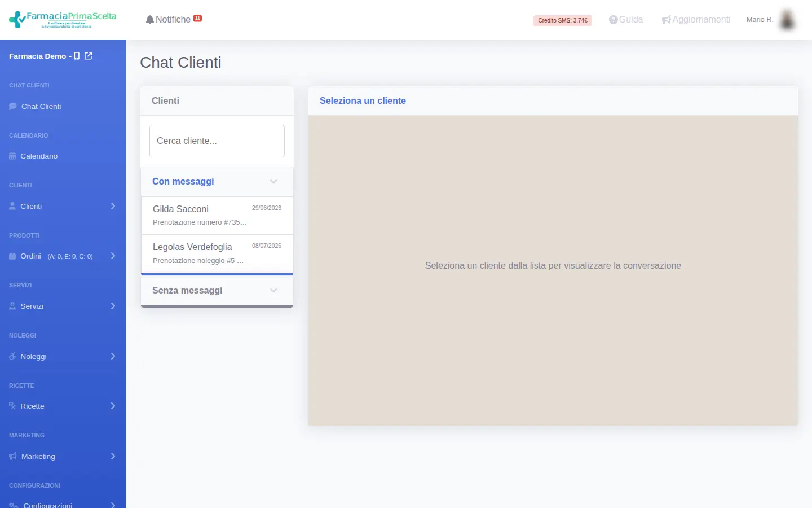812x508 pixels.
Task: Open the Servizi menu label
Action: pyautogui.click(x=32, y=306)
